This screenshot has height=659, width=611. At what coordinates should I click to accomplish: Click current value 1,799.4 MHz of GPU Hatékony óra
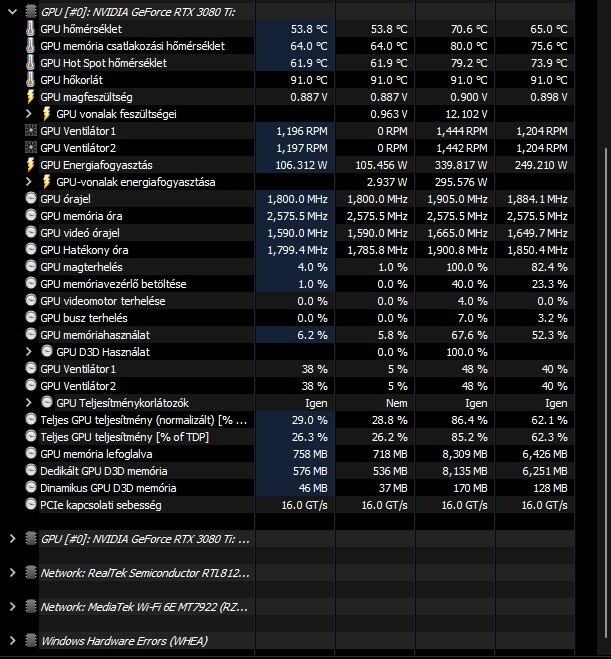coord(298,250)
